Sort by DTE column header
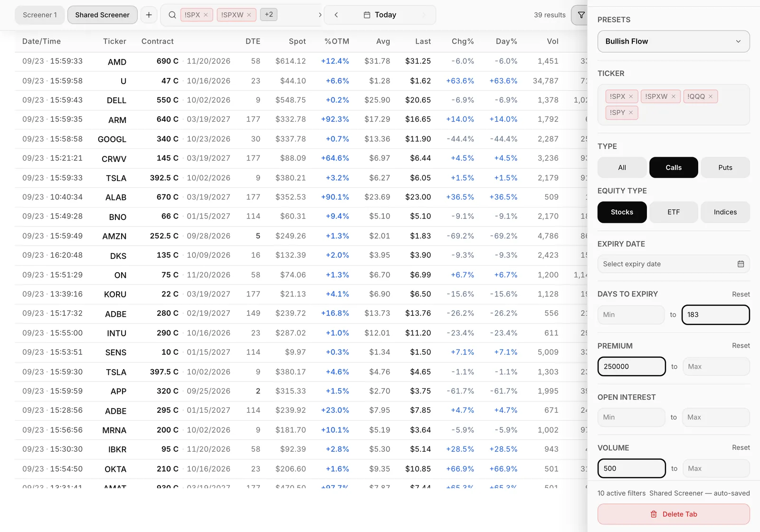 click(253, 41)
